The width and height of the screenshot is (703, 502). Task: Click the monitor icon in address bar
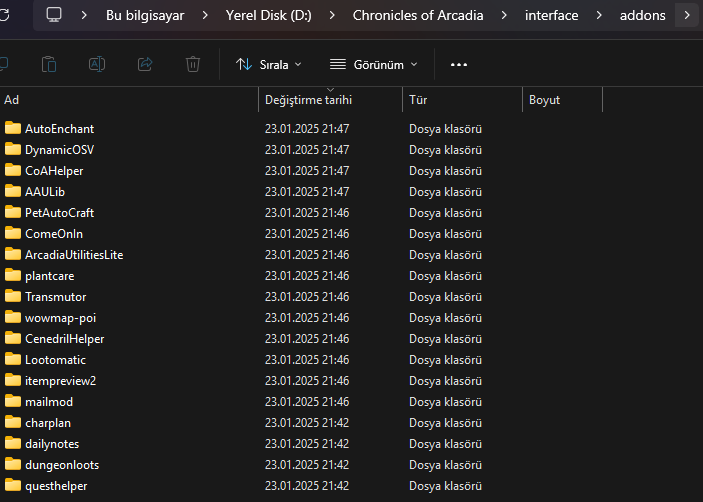coord(54,15)
